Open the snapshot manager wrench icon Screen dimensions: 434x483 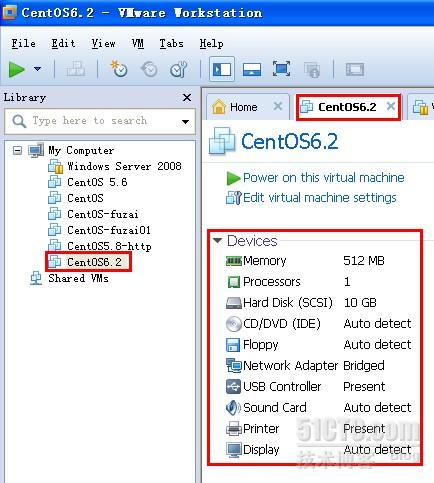[x=178, y=69]
